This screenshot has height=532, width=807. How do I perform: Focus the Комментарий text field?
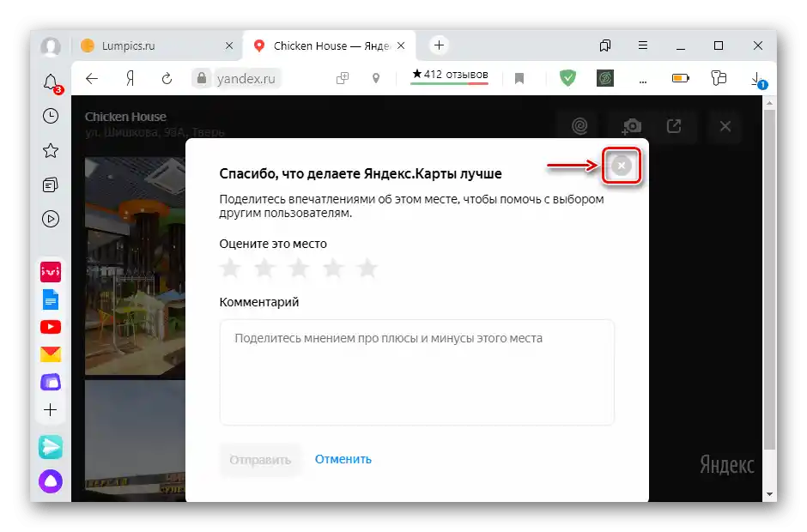click(417, 372)
